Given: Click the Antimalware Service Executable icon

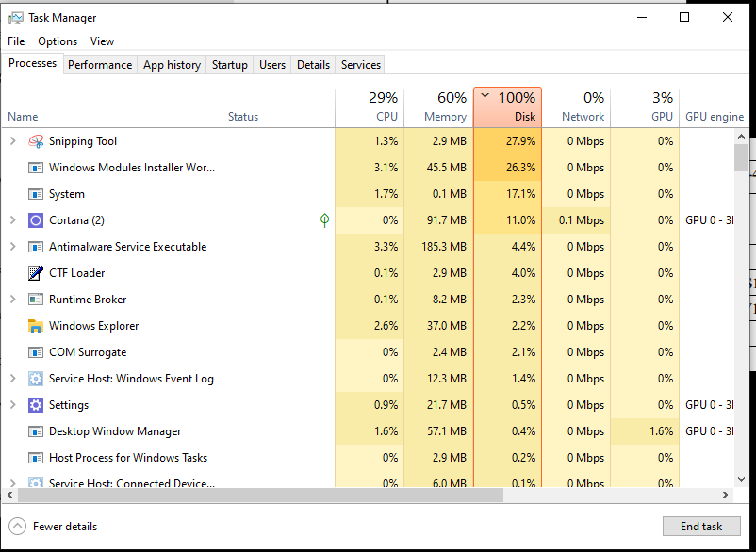Looking at the screenshot, I should (36, 247).
